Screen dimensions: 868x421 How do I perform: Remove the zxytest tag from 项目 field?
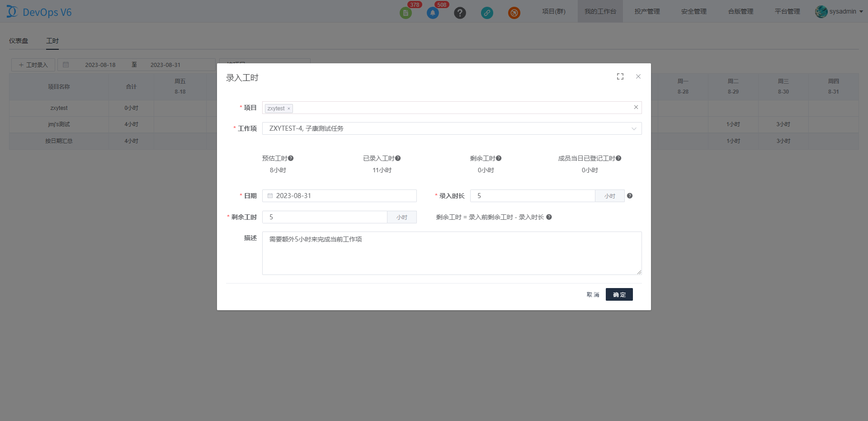click(289, 109)
